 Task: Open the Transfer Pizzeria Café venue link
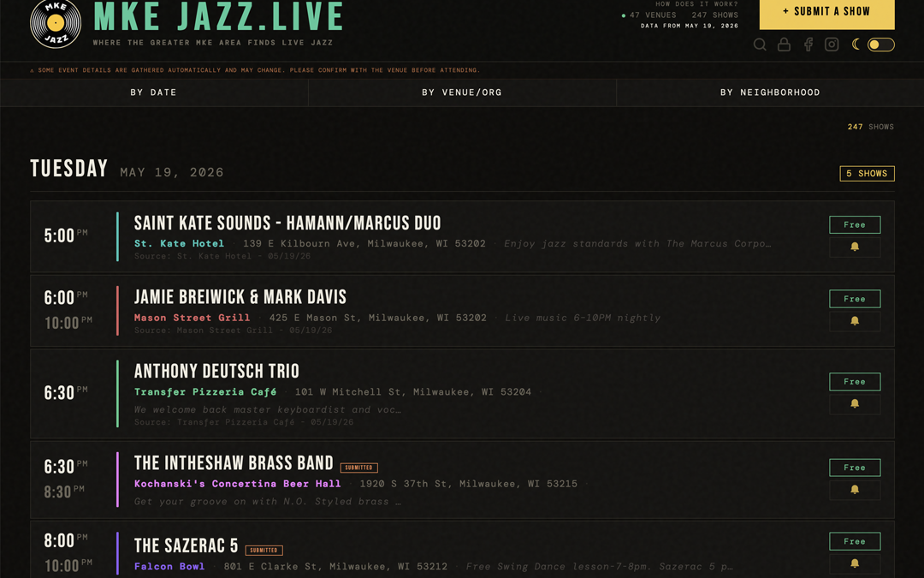[205, 392]
